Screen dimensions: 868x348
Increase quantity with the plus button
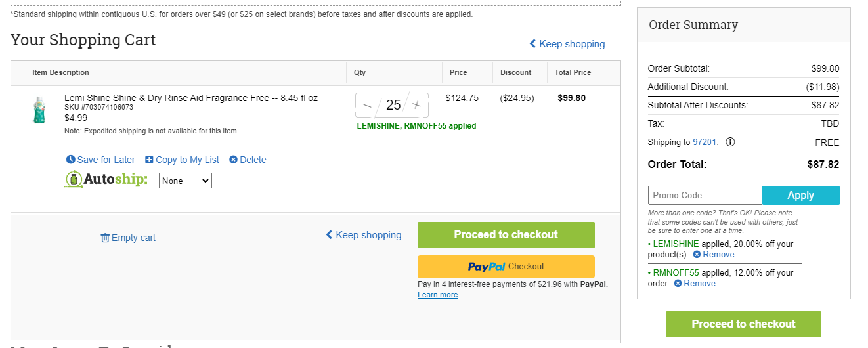(416, 105)
